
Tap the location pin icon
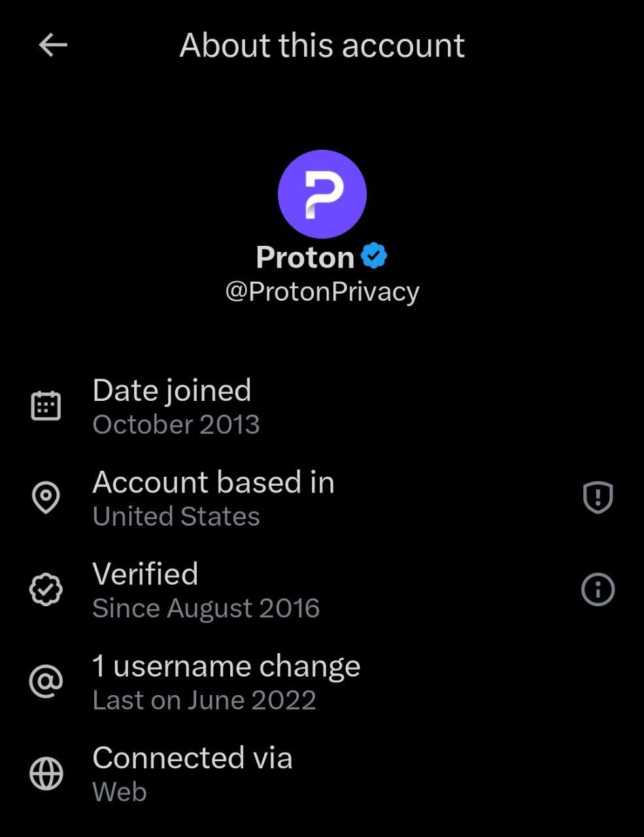click(46, 498)
